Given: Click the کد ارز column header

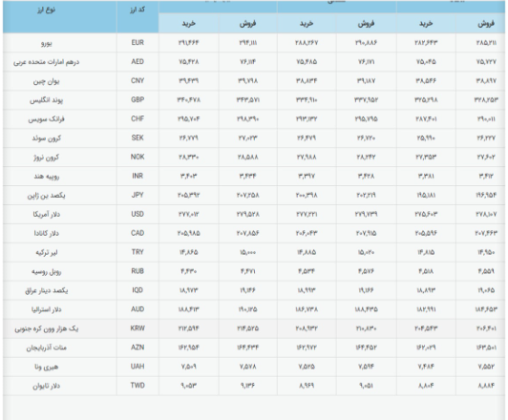Looking at the screenshot, I should tap(138, 10).
